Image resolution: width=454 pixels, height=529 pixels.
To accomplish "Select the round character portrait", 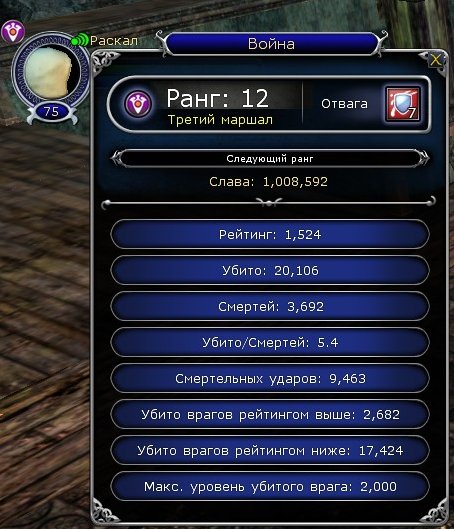I will tap(51, 72).
